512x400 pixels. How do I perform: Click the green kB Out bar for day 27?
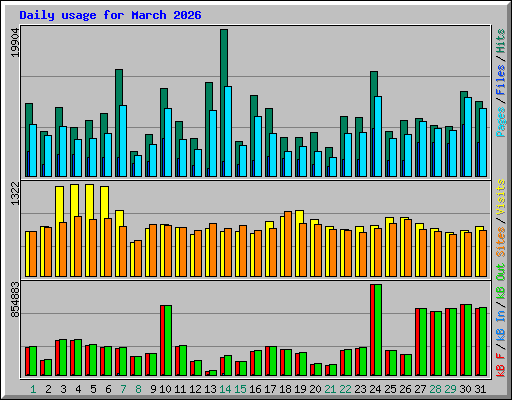(423, 342)
